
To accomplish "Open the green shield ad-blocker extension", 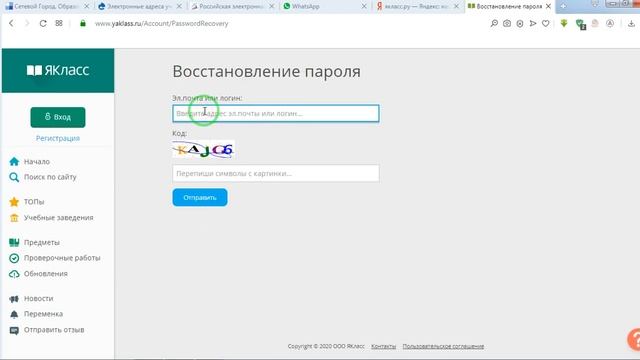I will (580, 24).
